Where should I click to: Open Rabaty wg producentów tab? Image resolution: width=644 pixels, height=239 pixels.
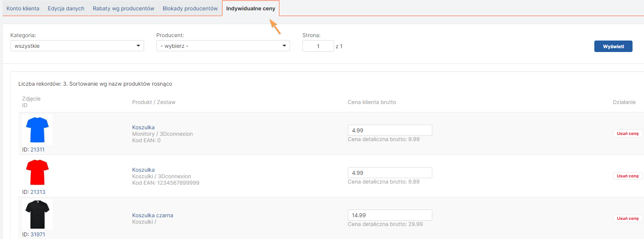(x=123, y=8)
